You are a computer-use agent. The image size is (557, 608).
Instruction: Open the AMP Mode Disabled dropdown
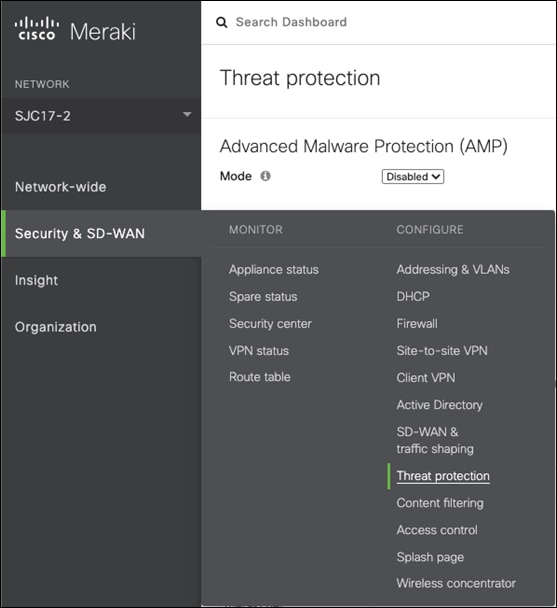tap(413, 176)
